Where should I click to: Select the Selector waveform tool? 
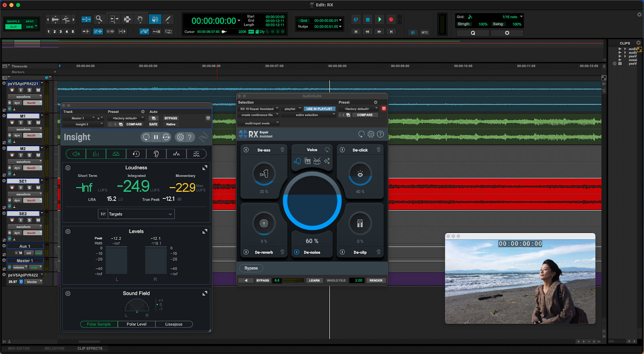coord(127,19)
